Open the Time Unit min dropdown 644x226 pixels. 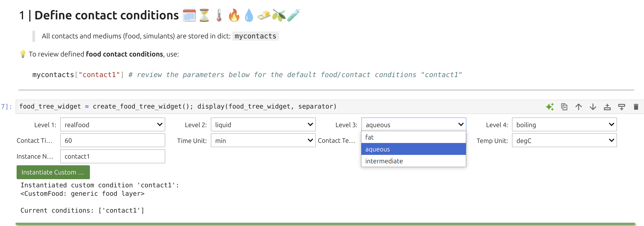pyautogui.click(x=263, y=141)
